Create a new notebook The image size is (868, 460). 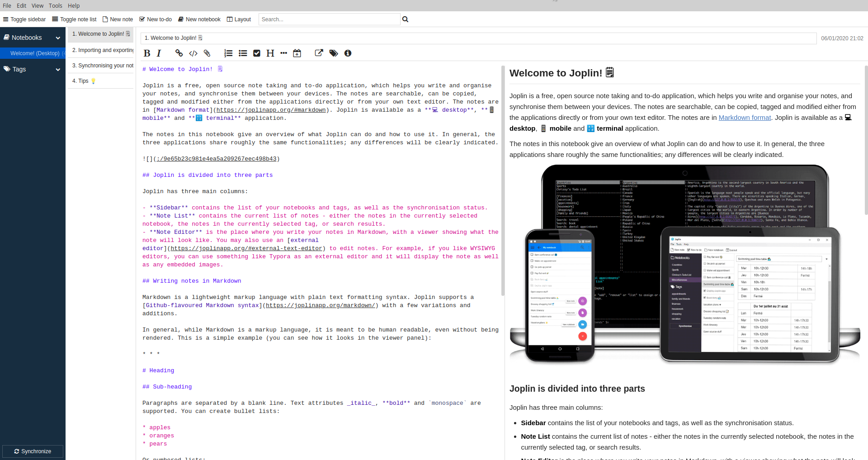coord(199,19)
